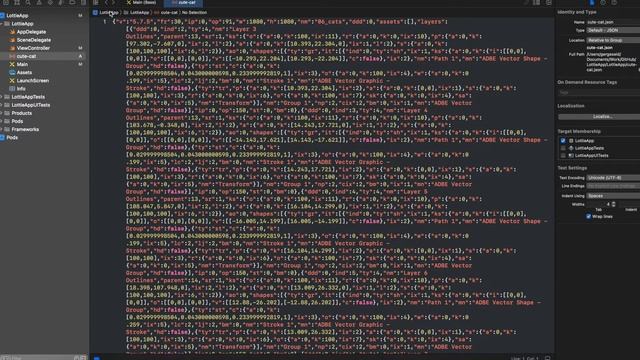Toggle the LottieAppTests target membership checkbox
The height and width of the screenshot is (360, 640).
[563, 148]
